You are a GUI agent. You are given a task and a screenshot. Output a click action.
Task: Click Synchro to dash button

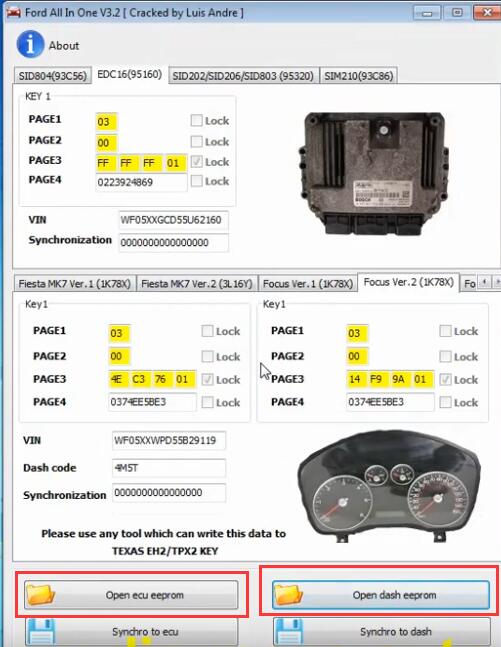382,632
